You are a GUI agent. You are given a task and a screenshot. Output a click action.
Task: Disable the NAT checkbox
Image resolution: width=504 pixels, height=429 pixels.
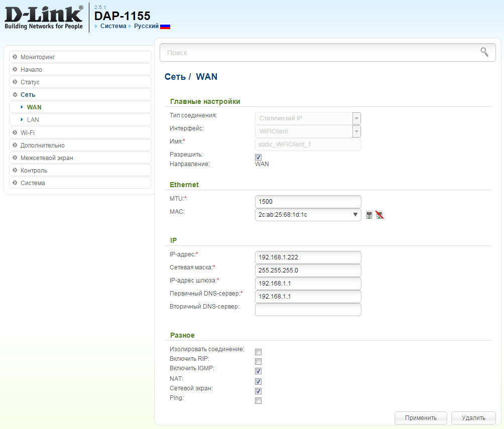pyautogui.click(x=259, y=381)
